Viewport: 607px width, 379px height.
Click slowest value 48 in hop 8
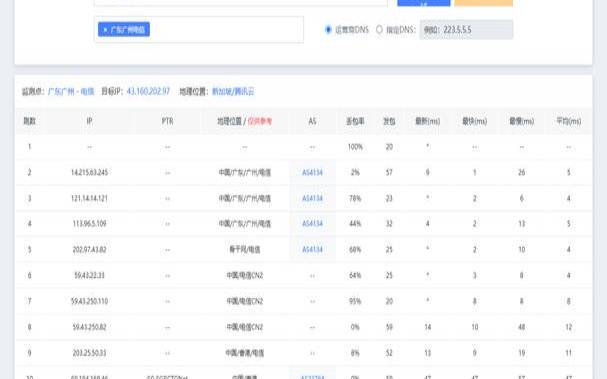click(521, 327)
